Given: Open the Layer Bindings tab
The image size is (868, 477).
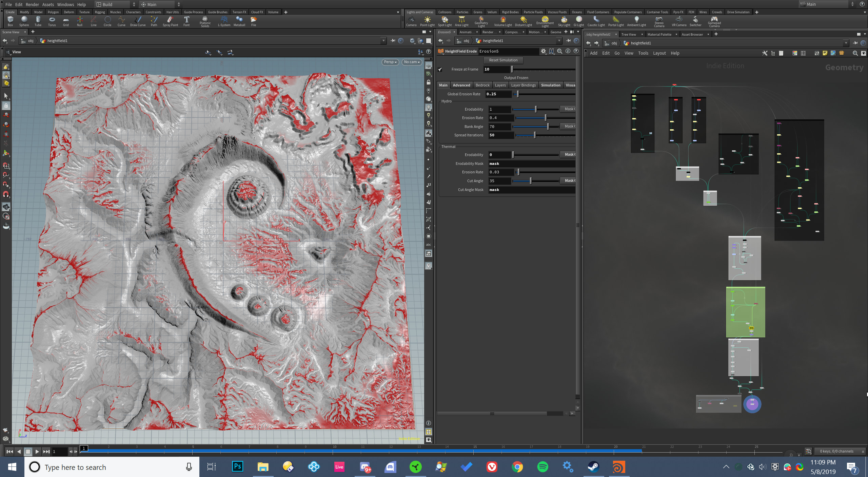Looking at the screenshot, I should [523, 85].
